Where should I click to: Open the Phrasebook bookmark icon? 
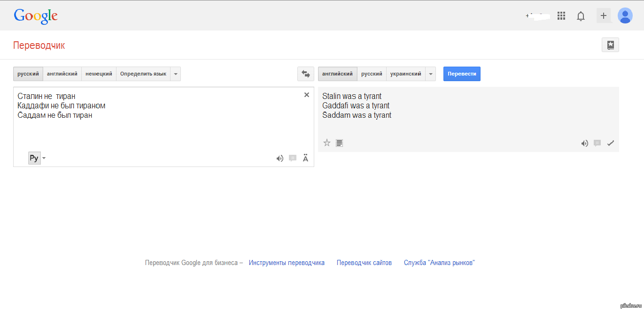coord(610,45)
